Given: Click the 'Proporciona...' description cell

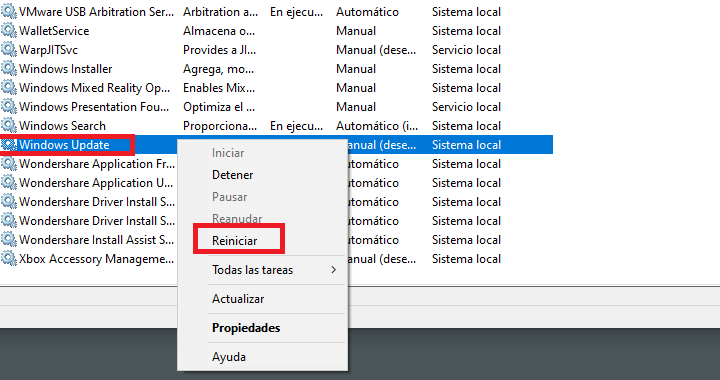Looking at the screenshot, I should pos(220,126).
